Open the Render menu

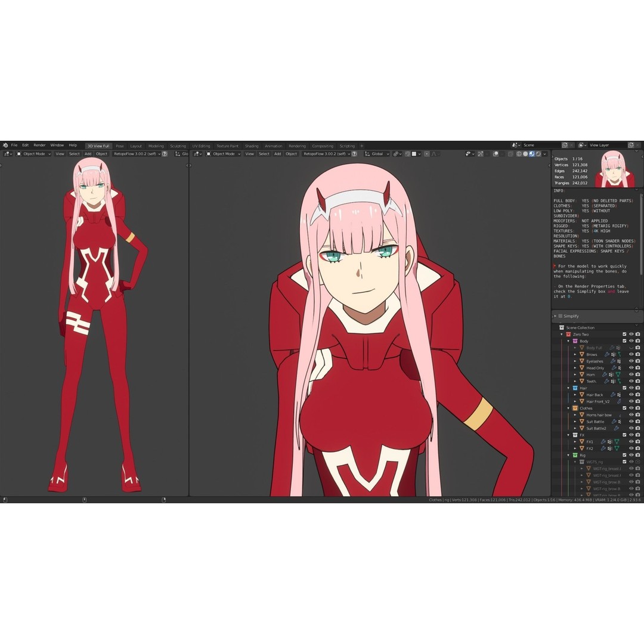pos(39,145)
